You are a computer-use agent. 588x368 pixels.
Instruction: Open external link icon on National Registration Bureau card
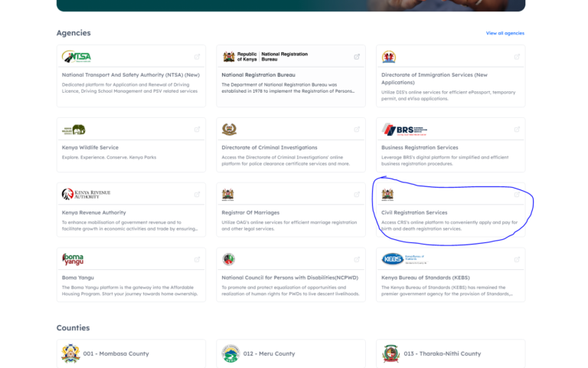point(357,57)
